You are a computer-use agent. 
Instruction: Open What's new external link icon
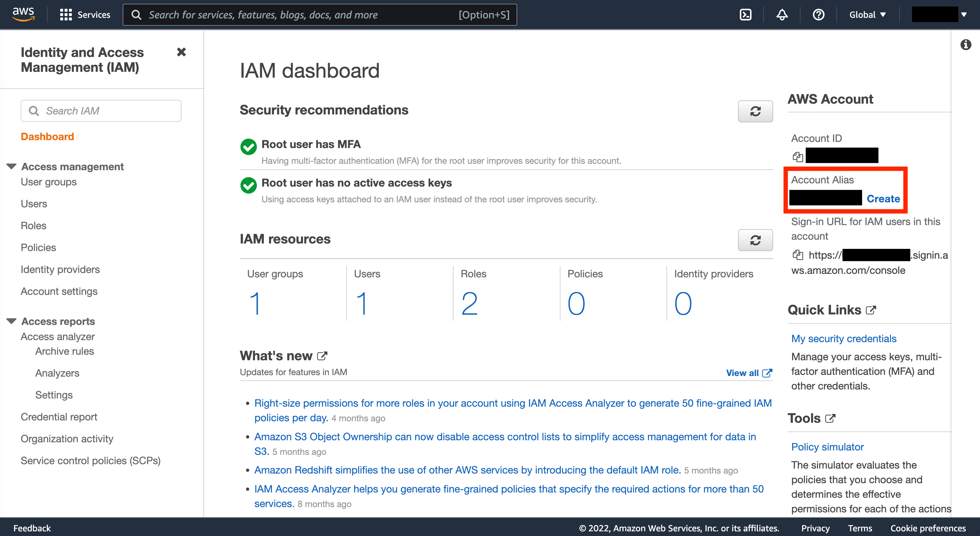[x=322, y=356]
